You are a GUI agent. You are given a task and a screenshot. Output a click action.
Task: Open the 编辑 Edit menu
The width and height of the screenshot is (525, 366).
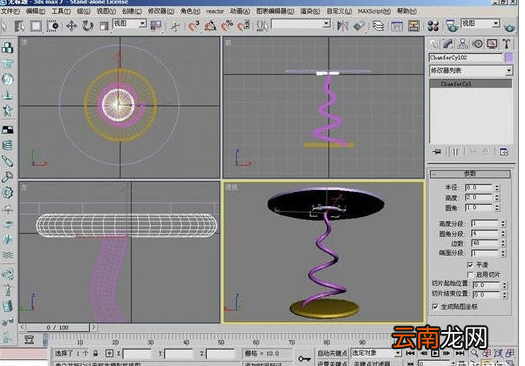(x=35, y=11)
